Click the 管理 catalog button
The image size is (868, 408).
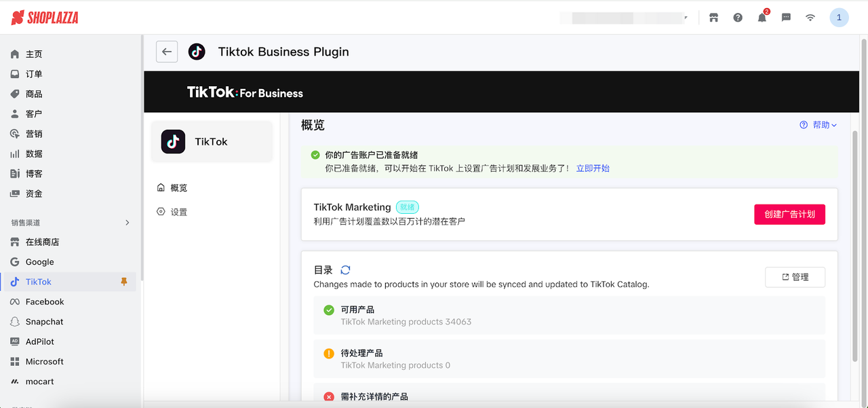(x=795, y=277)
